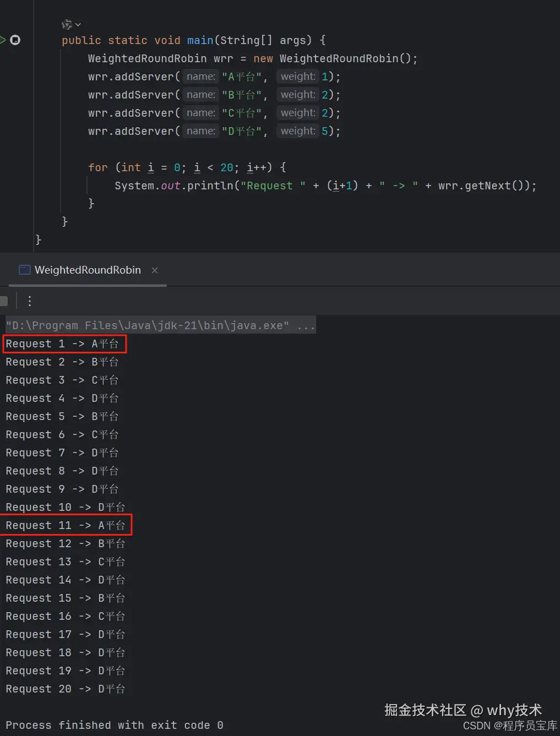Click the addServer line with "B平台"
The width and height of the screenshot is (560, 736).
point(214,95)
